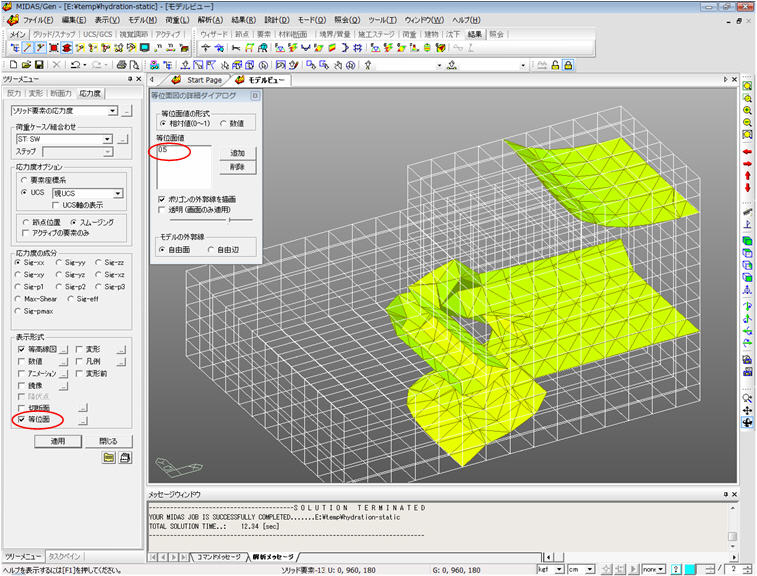Open the ST: SW load case dropdown
Screen dimensions: 757x576
(x=107, y=139)
